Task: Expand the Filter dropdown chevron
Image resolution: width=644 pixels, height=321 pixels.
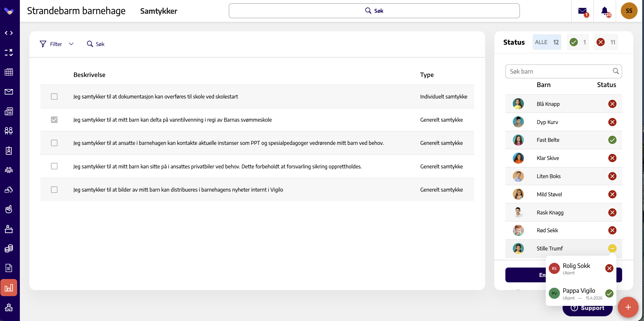Action: 71,44
